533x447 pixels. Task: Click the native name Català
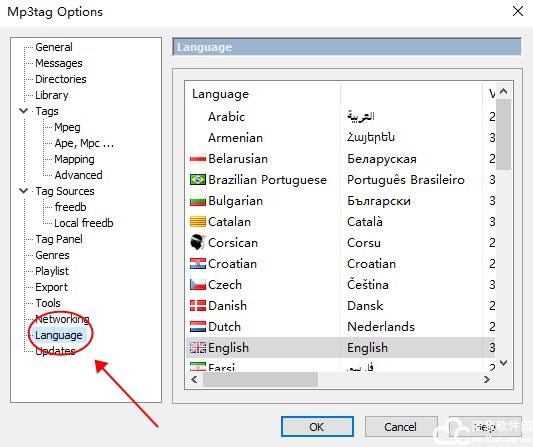pyautogui.click(x=365, y=222)
